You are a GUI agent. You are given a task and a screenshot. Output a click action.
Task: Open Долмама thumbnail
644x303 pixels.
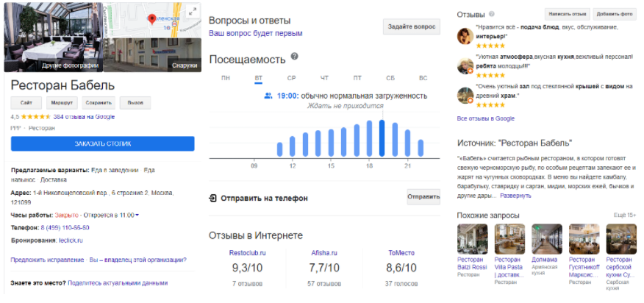coord(547,239)
